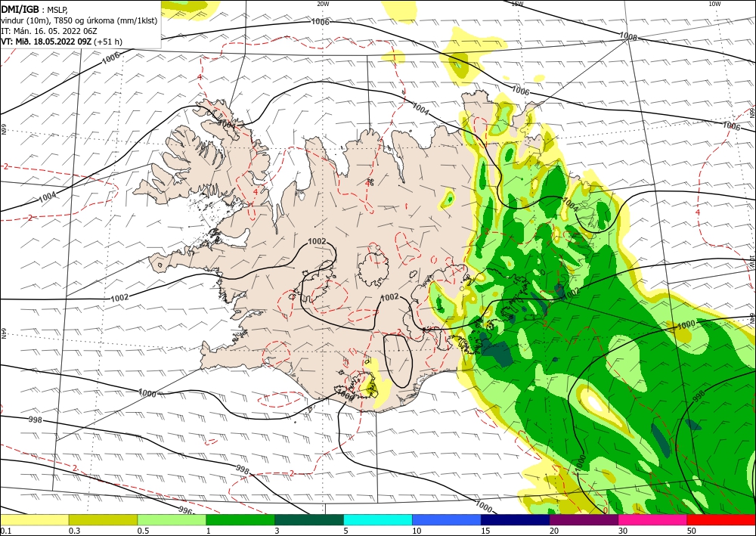
Task: Pick the dark teal 3–5 legend swatch
Action: 309,519
